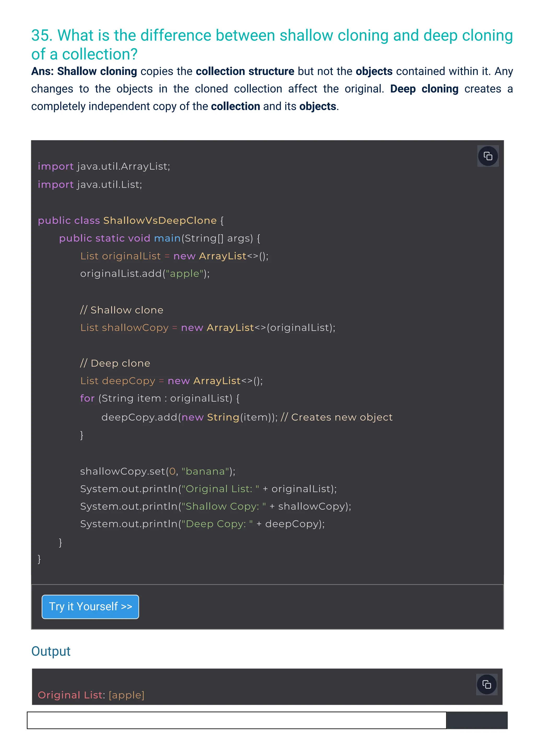Viewport: 535px width, 756px height.
Task: Click the 'import java.util.List;' line
Action: click(90, 184)
